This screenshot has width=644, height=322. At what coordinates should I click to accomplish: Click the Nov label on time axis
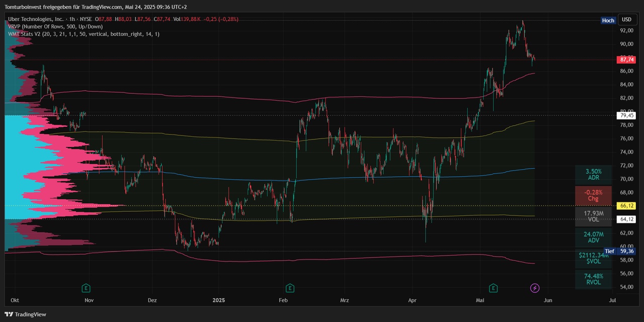click(89, 300)
